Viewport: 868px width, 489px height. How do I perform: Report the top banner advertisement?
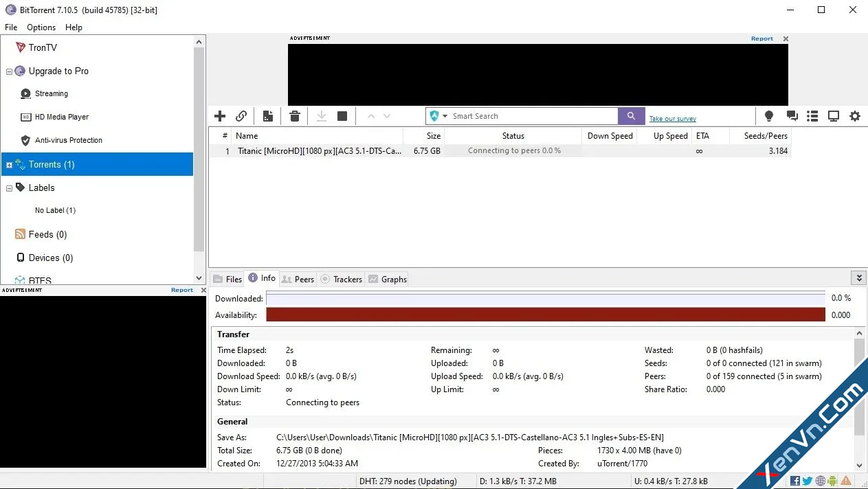pos(762,38)
